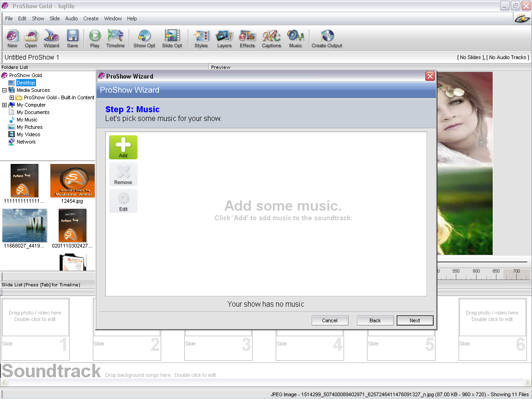Open the Edit menu

[22, 18]
